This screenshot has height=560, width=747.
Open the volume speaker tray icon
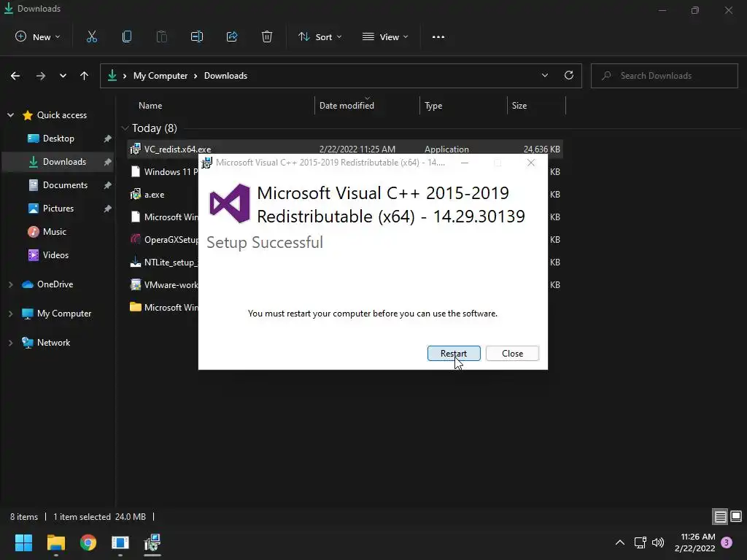point(658,542)
